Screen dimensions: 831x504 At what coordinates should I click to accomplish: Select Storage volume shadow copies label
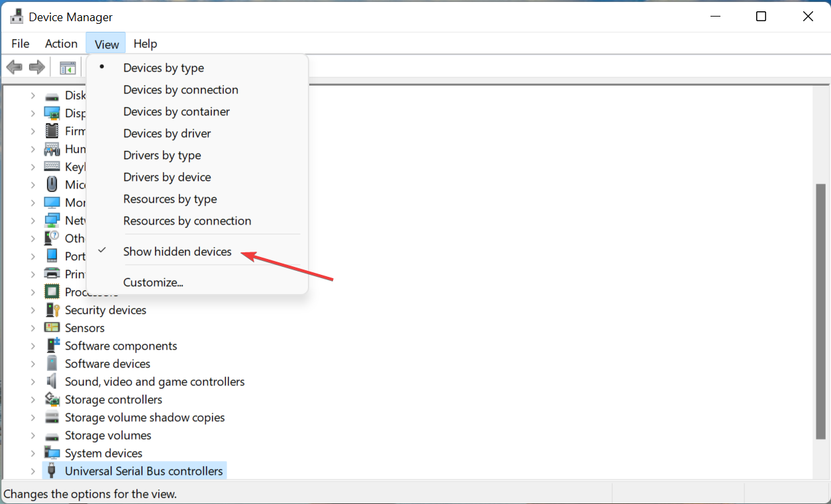click(x=145, y=417)
